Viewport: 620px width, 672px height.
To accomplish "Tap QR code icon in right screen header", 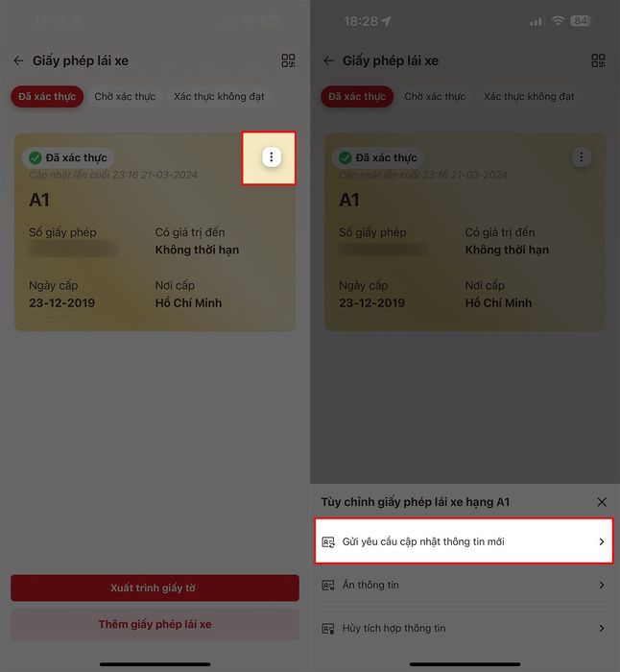I will 598,60.
